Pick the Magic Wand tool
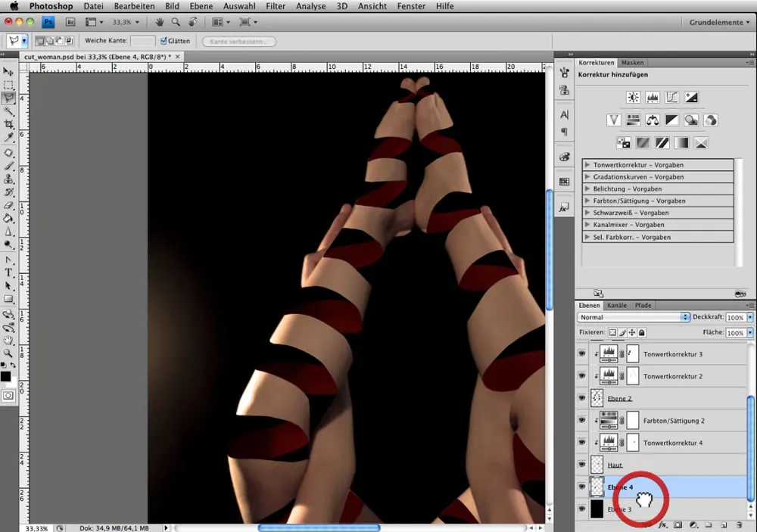This screenshot has height=532, width=757. point(9,110)
